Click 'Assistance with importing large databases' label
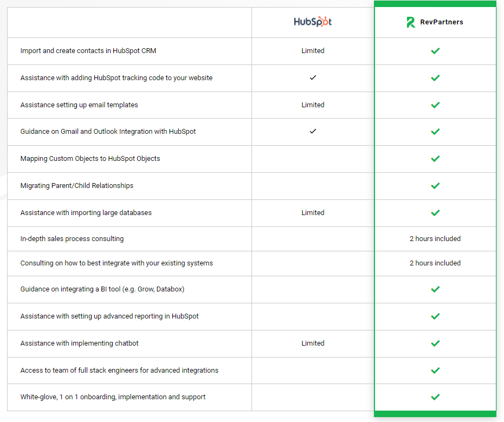Viewport: 504px width, 422px height. coord(86,213)
